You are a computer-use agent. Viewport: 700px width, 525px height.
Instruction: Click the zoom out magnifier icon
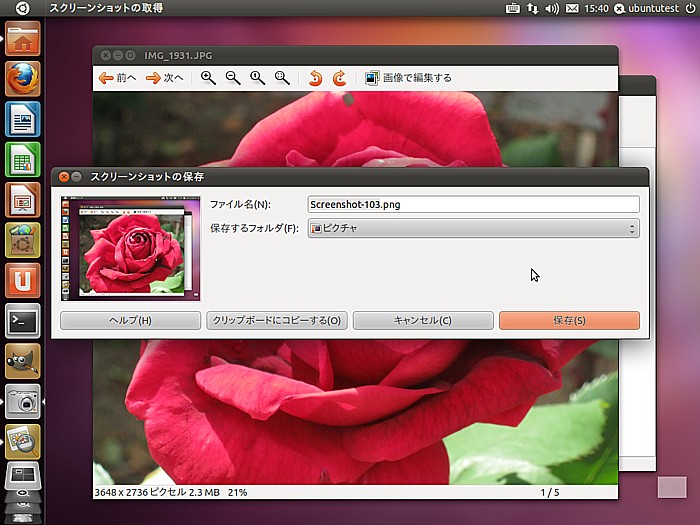[233, 78]
